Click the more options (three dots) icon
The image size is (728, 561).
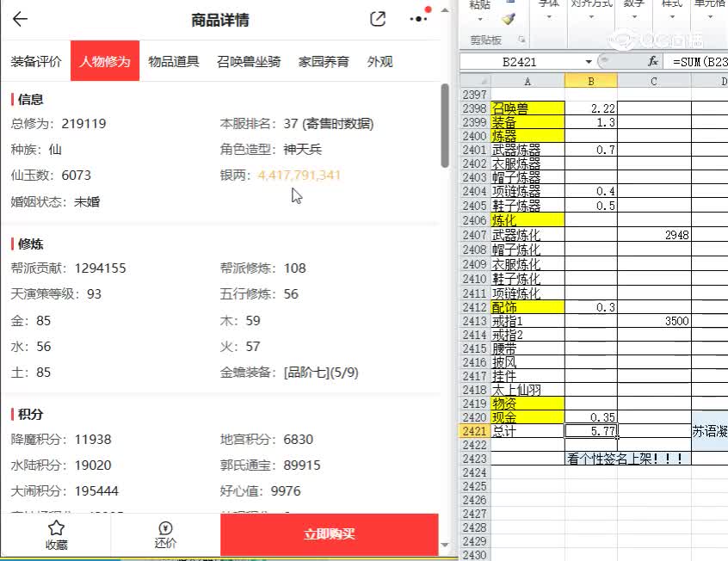pos(419,19)
